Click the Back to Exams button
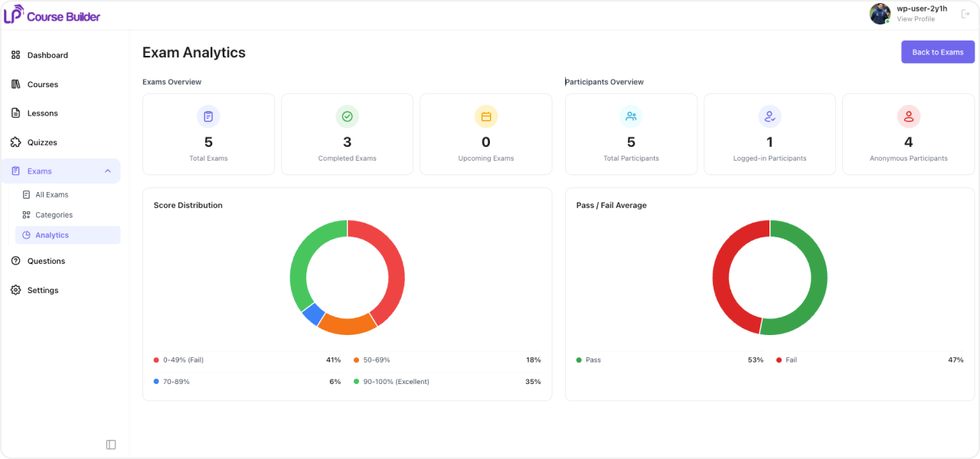 click(x=938, y=52)
